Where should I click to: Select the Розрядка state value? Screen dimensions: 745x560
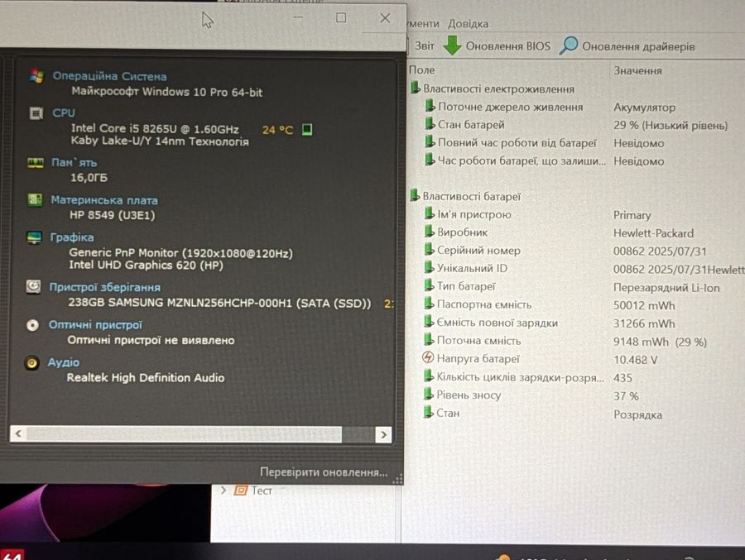(637, 414)
